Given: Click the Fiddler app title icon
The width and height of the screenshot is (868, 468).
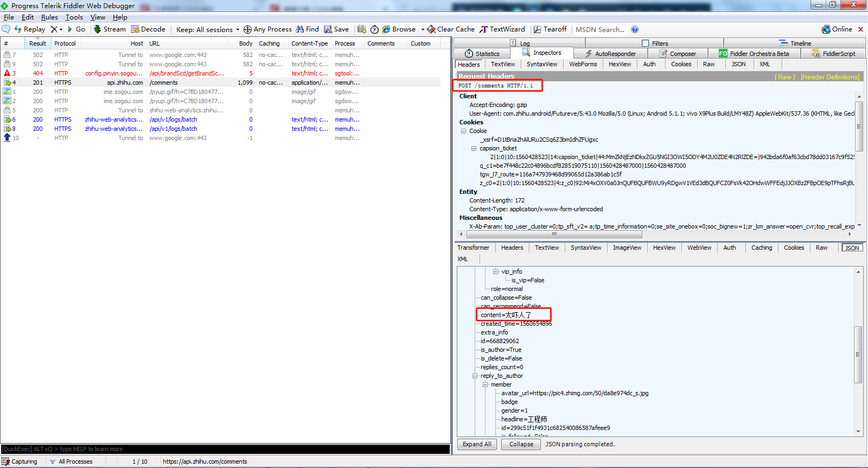Looking at the screenshot, I should coord(5,5).
